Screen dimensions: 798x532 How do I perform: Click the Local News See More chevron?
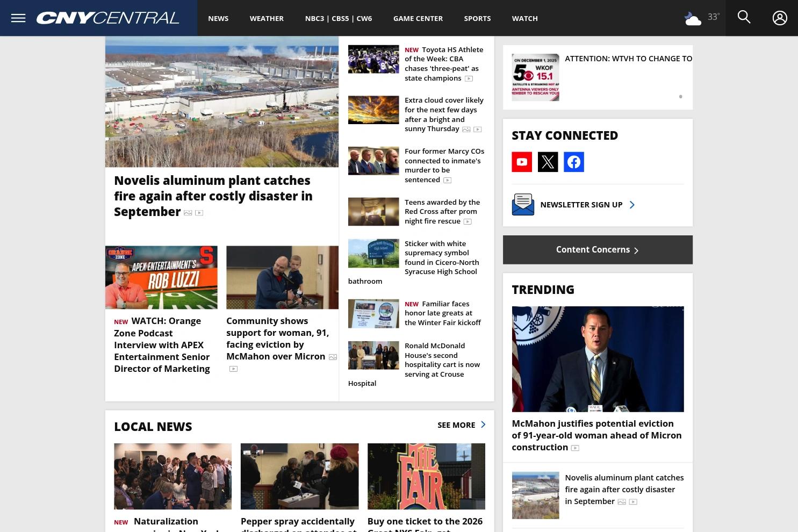[483, 425]
